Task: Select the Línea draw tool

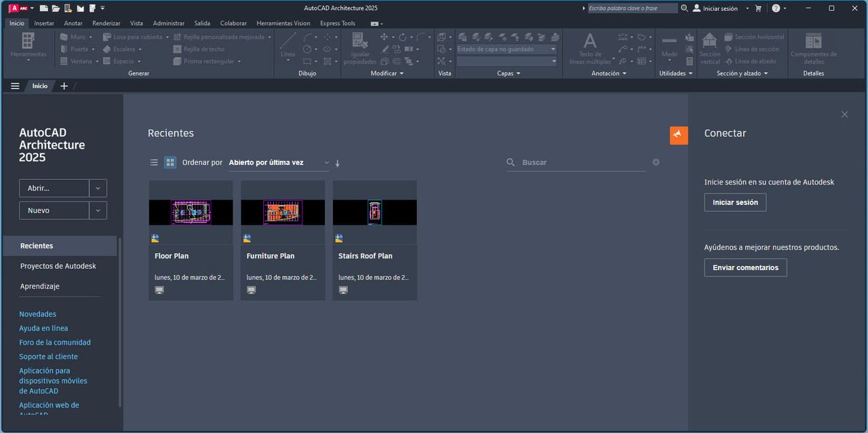Action: (288, 46)
